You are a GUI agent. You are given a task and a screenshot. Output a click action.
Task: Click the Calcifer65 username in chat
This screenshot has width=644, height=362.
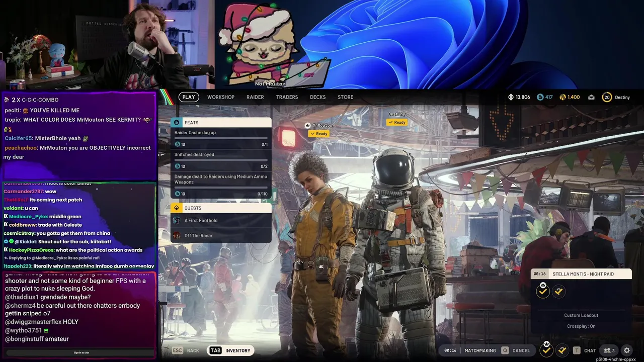18,138
